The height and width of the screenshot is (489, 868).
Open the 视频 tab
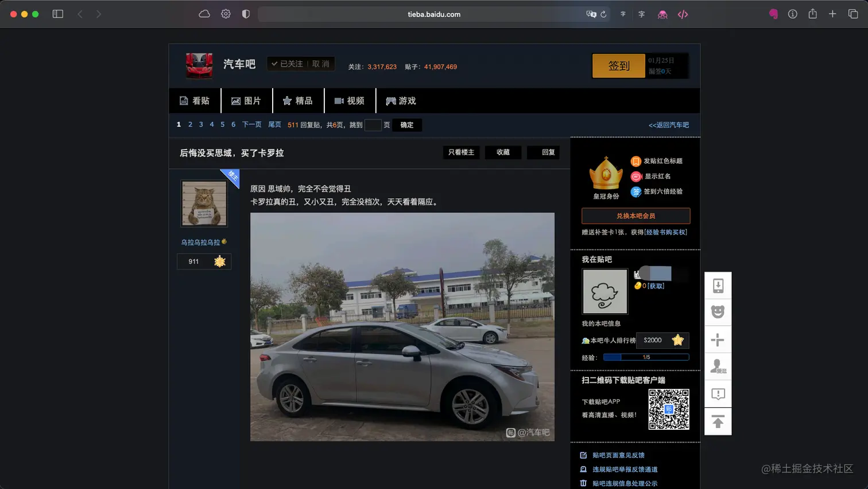coord(350,101)
